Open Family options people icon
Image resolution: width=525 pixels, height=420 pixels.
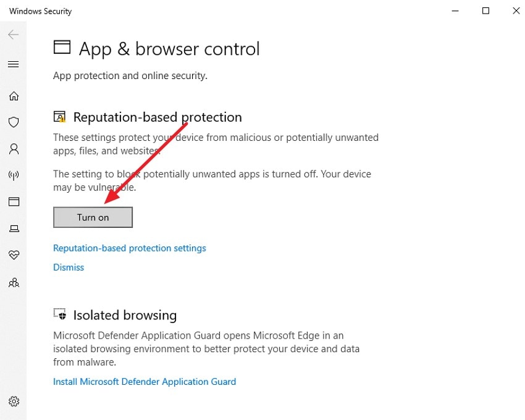click(14, 282)
